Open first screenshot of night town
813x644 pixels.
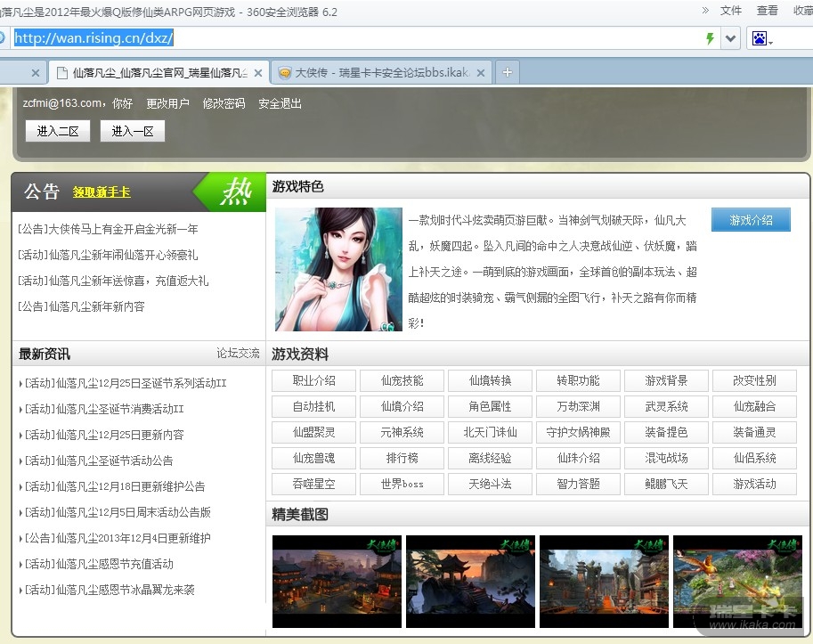coord(337,582)
